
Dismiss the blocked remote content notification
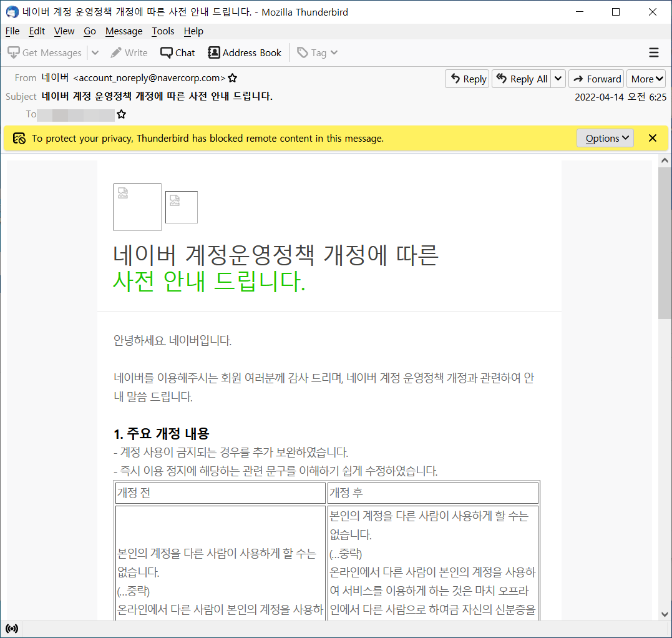[653, 138]
